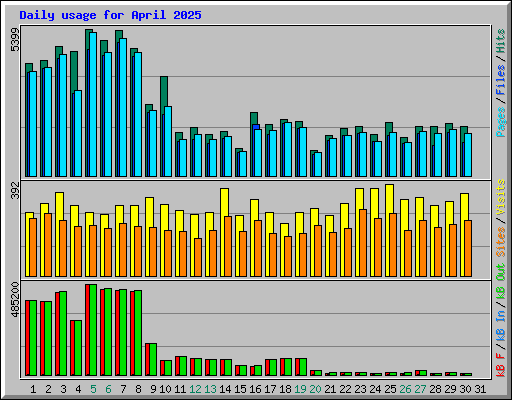512x400 pixels.
Task: Click the 'Sites' legend label
Action: (500, 242)
